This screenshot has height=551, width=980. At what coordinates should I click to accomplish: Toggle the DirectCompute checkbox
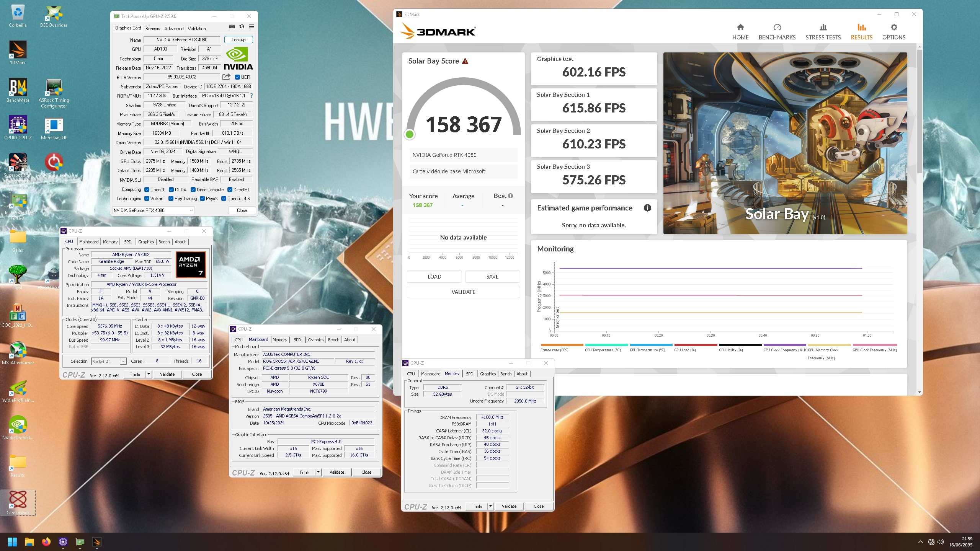(x=193, y=189)
